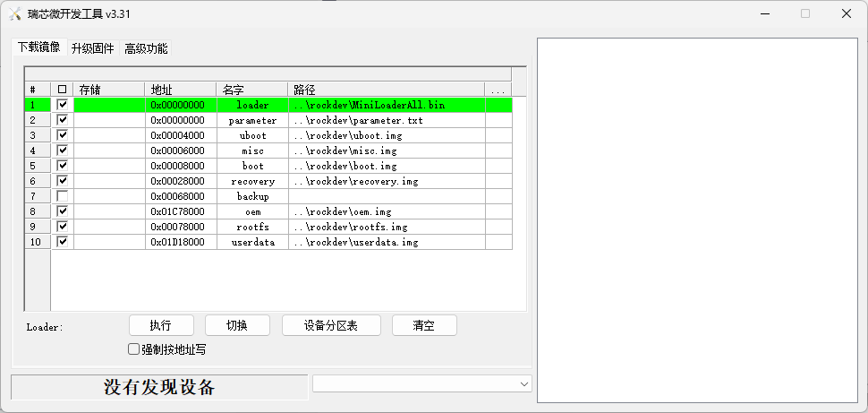The height and width of the screenshot is (413, 868).
Task: Click empty path cell of backup row
Action: pyautogui.click(x=387, y=196)
